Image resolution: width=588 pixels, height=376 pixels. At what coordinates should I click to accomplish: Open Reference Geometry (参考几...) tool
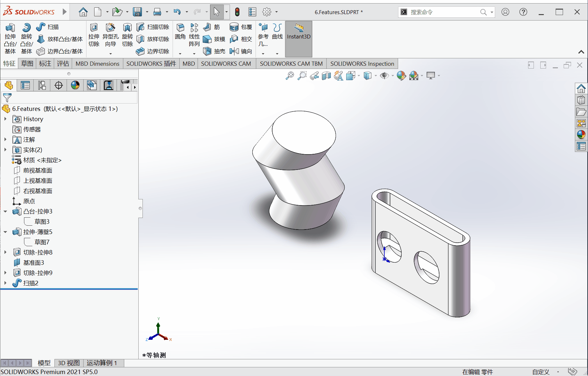click(263, 35)
